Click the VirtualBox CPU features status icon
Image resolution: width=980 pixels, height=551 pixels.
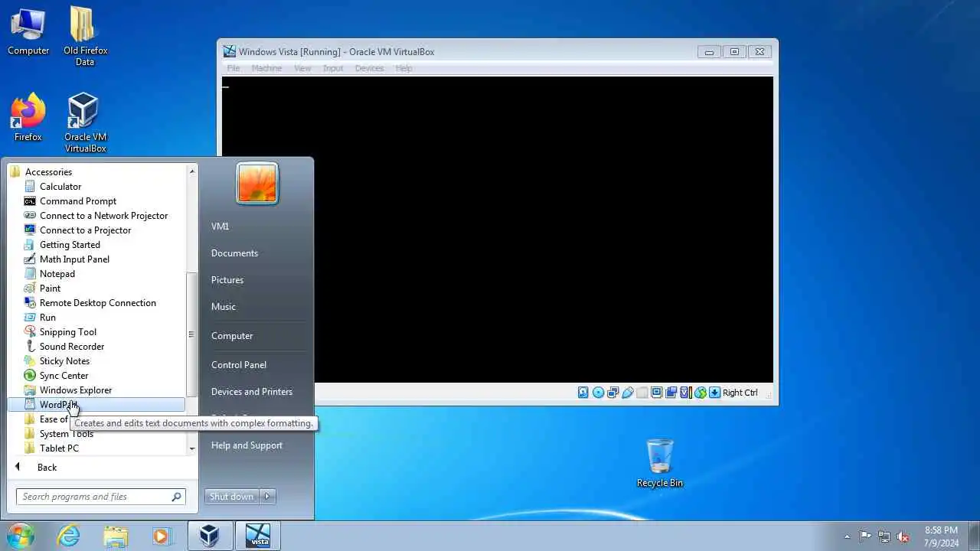686,393
